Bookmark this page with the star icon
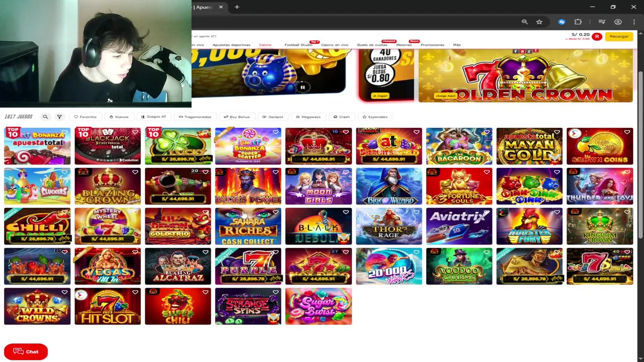 click(539, 22)
